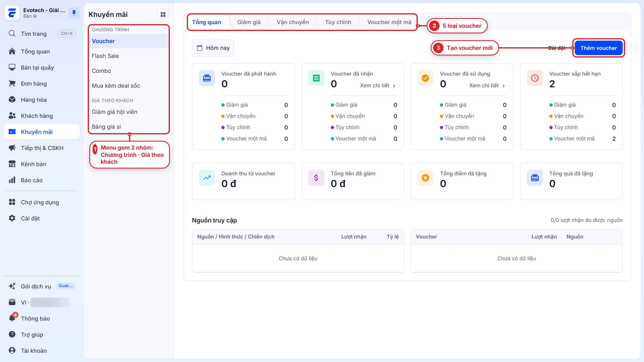The image size is (644, 362).
Task: Go to Hàng hóa in sidebar
Action: coord(42,100)
